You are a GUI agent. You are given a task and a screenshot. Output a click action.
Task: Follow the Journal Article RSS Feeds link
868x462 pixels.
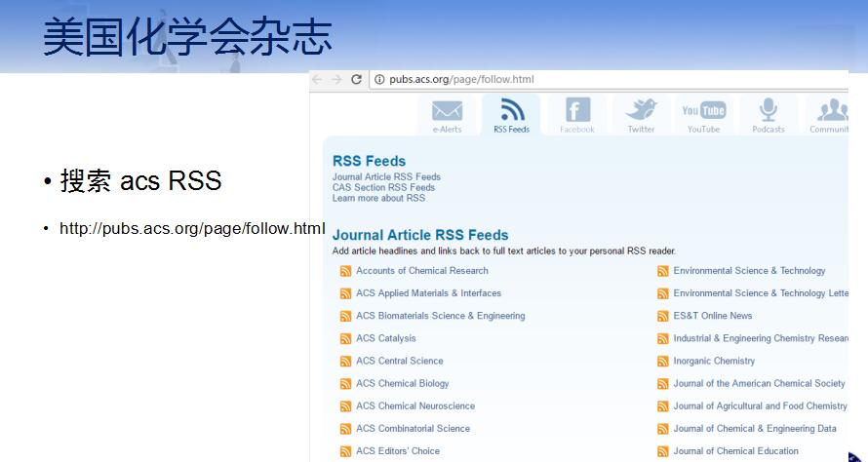[386, 177]
